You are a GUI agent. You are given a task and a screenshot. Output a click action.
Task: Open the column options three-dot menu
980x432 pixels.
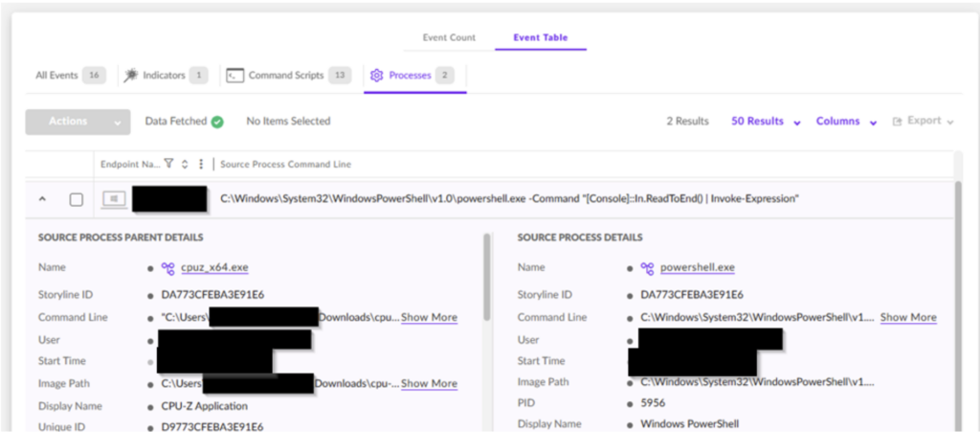click(200, 164)
